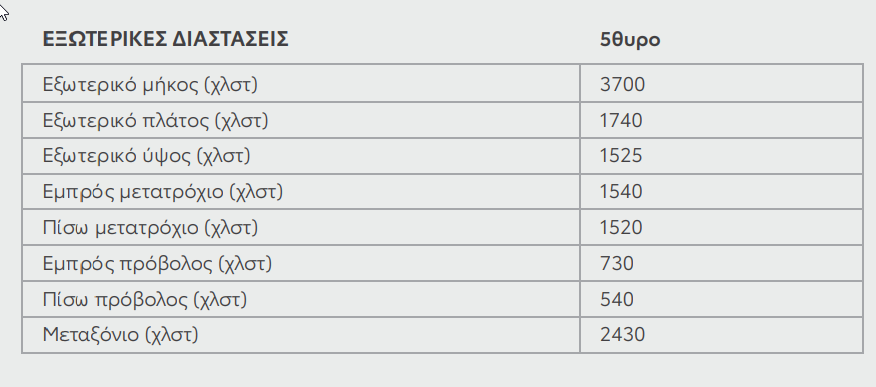Click the Εμπρός μετατρόχιο (χλστ) label
Screen dimensions: 876x387
(163, 192)
